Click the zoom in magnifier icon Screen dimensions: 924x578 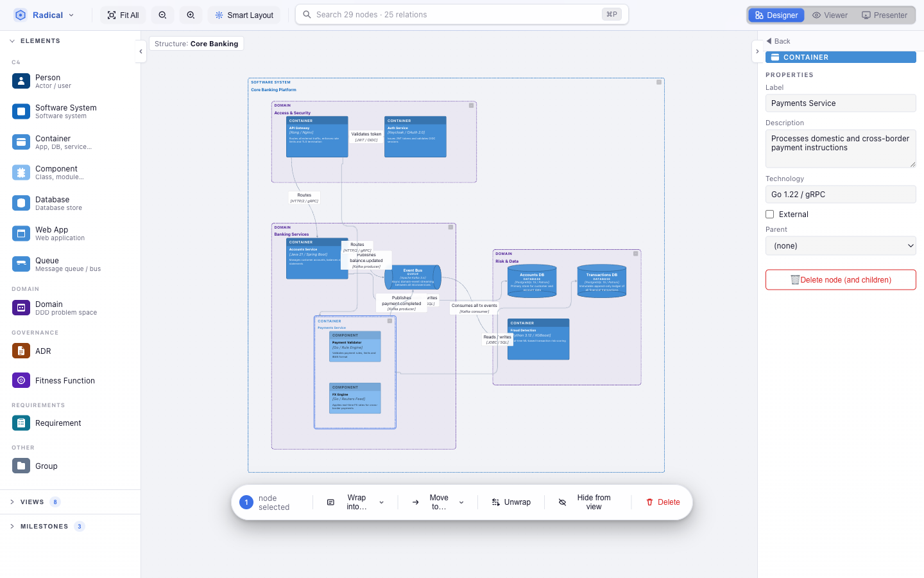(191, 15)
